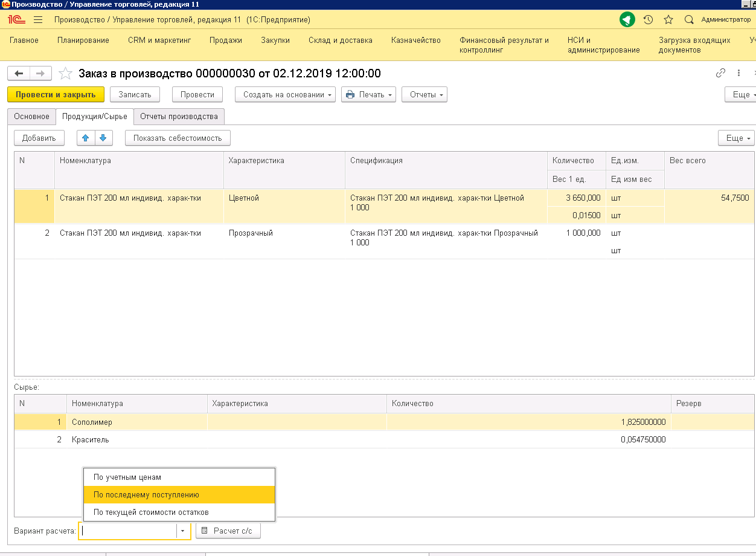Click quantity cell '3 650,000'
This screenshot has height=556, width=756.
(576, 198)
